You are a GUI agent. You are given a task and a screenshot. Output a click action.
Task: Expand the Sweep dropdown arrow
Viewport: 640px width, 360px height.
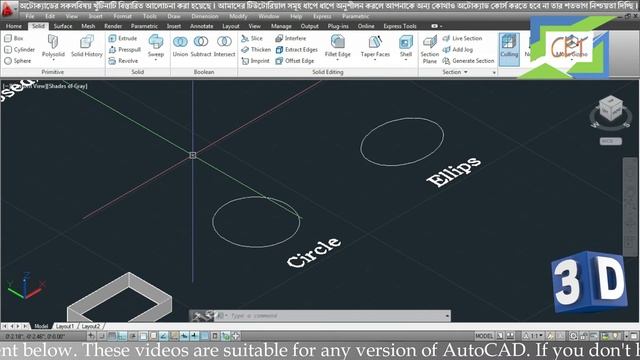tap(156, 60)
